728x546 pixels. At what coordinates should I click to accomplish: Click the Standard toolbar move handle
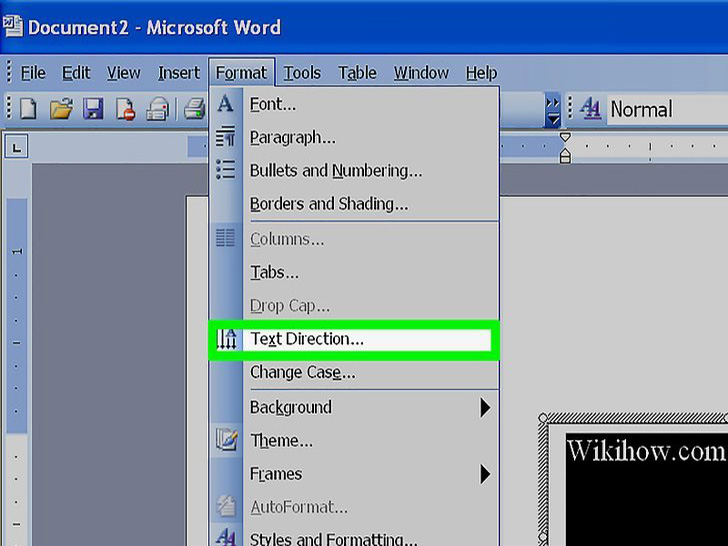[8, 108]
